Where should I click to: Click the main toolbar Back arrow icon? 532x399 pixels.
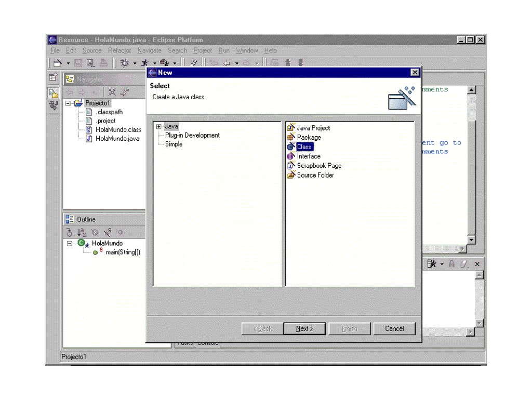click(x=227, y=63)
